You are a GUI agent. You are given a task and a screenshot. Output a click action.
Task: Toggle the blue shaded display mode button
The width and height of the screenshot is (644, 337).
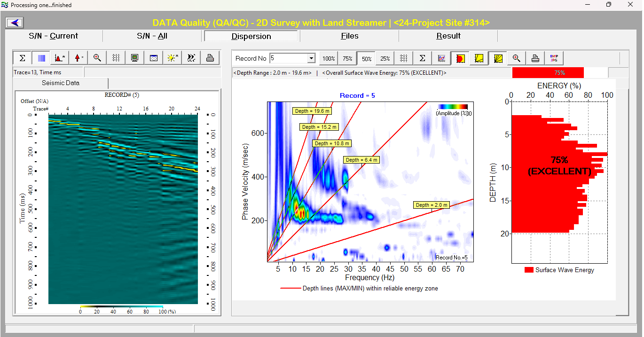click(41, 58)
